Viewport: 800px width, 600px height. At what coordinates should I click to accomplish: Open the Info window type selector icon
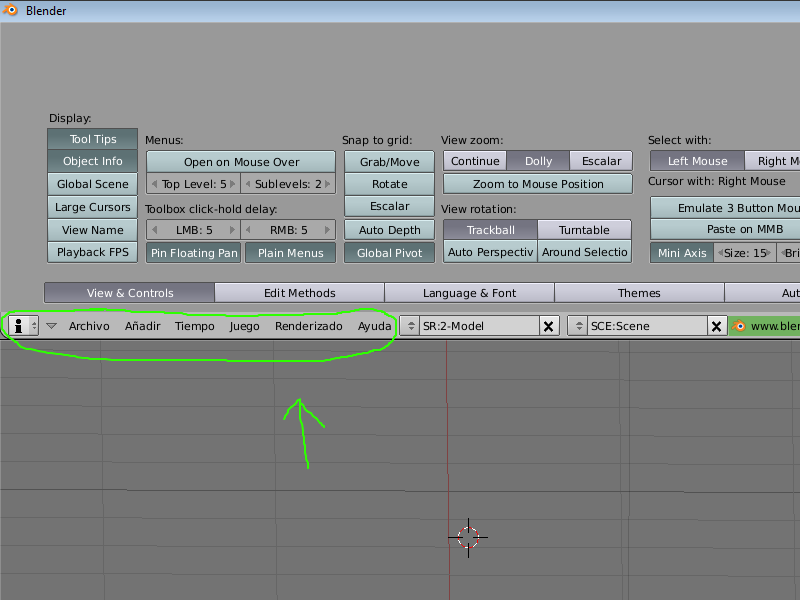pyautogui.click(x=23, y=326)
